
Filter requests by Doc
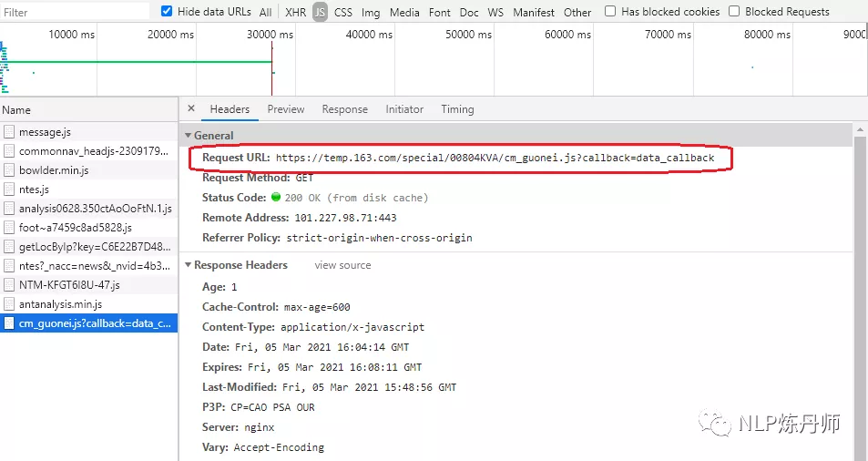point(469,12)
